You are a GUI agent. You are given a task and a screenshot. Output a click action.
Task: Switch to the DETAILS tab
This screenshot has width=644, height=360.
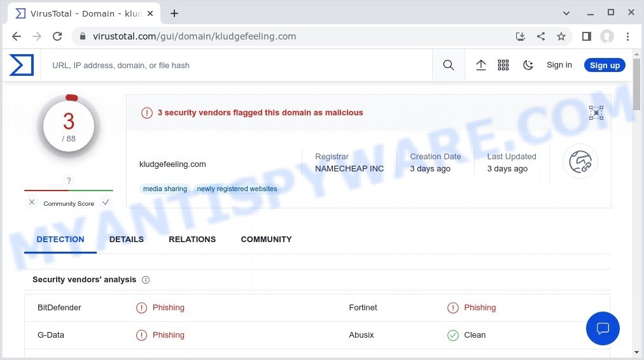pos(127,240)
